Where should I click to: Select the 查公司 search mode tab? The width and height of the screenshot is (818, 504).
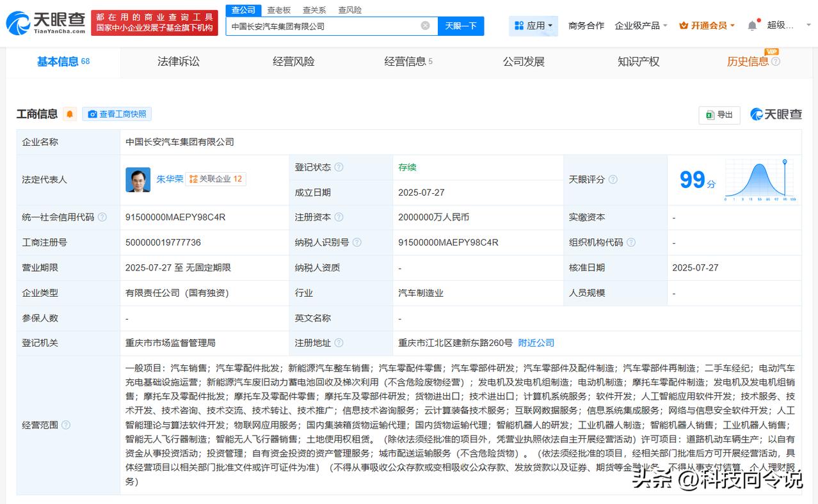pos(243,10)
